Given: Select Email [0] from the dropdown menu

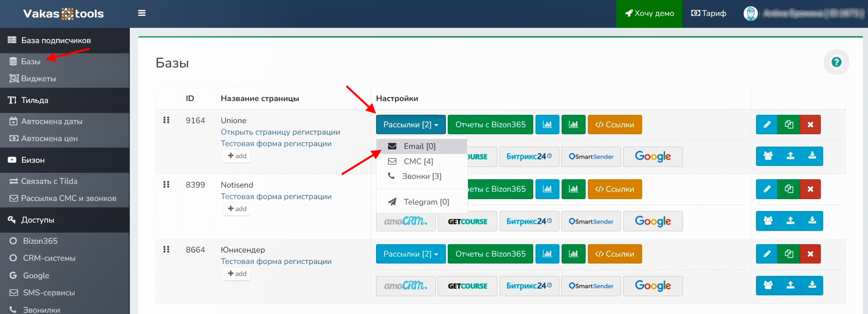Looking at the screenshot, I should click(419, 147).
